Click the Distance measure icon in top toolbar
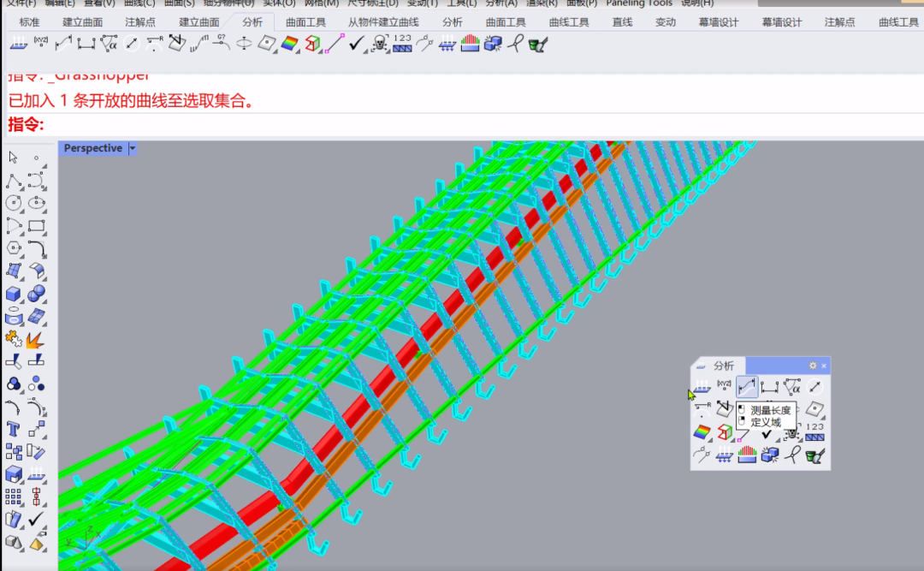The height and width of the screenshot is (571, 924). point(86,44)
